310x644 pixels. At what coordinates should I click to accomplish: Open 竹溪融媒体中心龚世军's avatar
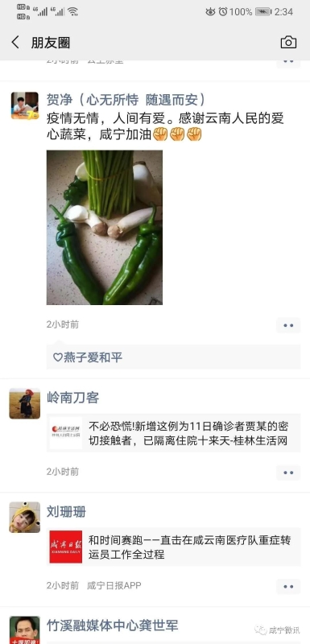click(25, 630)
